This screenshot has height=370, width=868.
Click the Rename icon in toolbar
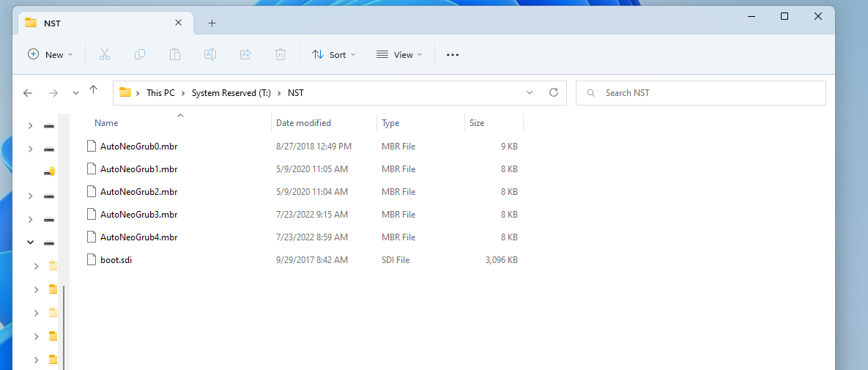(209, 54)
